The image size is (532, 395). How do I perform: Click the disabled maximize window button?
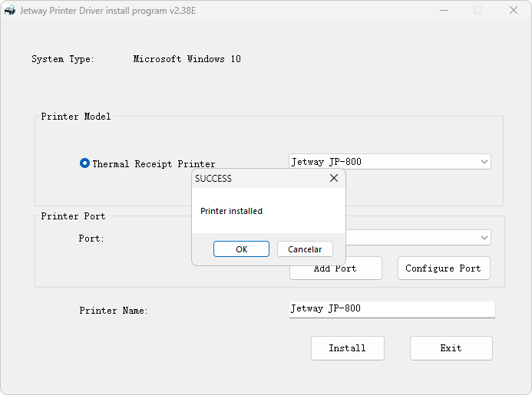(478, 11)
